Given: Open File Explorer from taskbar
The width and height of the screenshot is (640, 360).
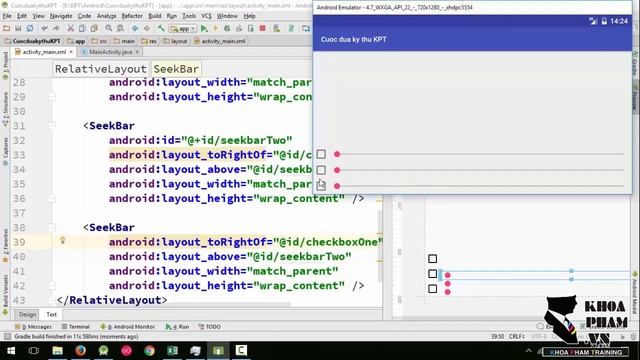Looking at the screenshot, I should tap(57, 351).
